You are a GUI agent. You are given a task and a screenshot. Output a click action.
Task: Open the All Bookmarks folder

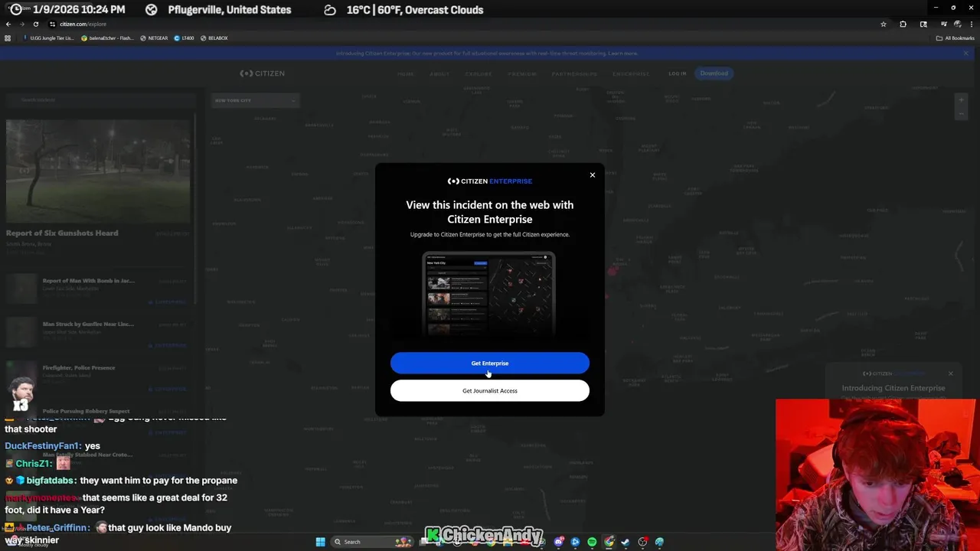(955, 37)
